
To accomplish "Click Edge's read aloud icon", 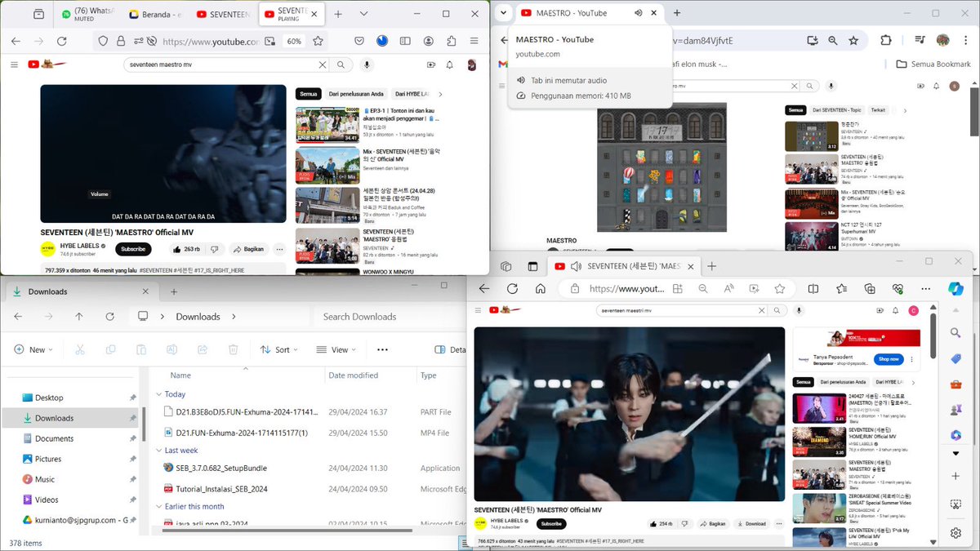I will [x=728, y=288].
